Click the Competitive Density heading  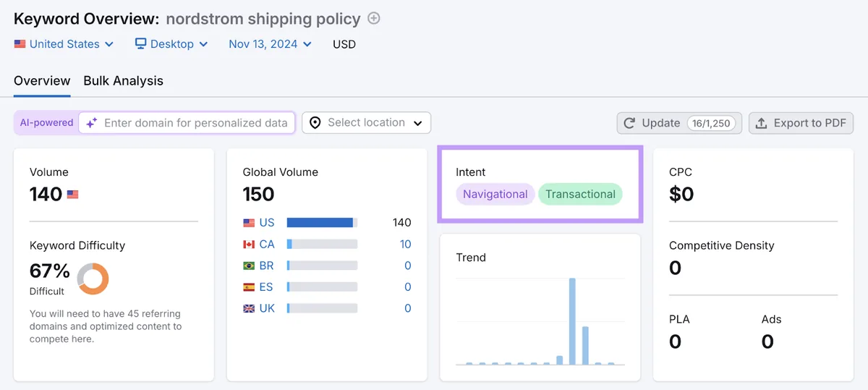(x=721, y=245)
